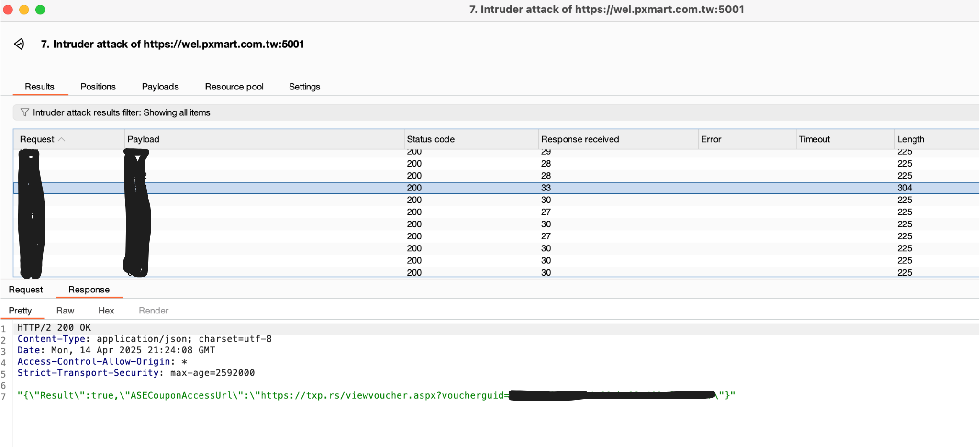Sort by the Error column header
Screen dimensions: 980x447
[x=747, y=139]
